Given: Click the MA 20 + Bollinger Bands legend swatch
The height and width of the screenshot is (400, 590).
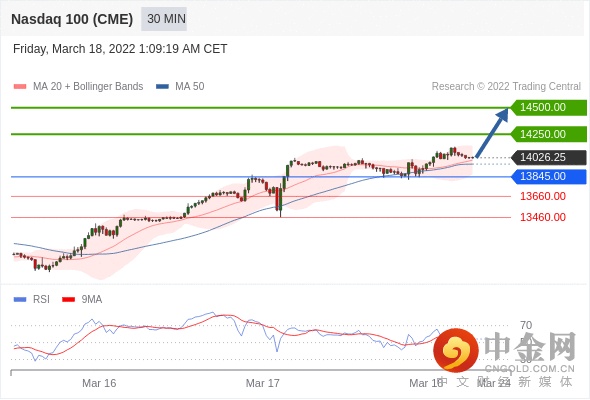Looking at the screenshot, I should [x=20, y=87].
